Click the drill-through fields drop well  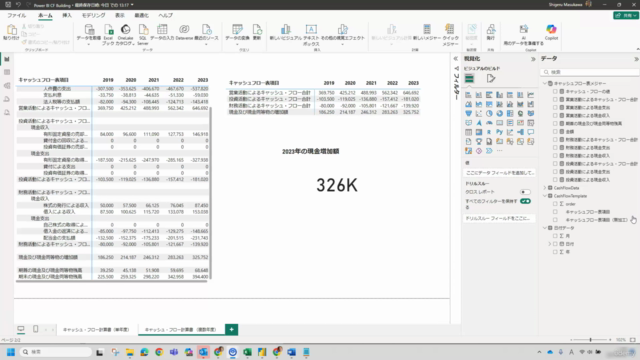tap(499, 218)
